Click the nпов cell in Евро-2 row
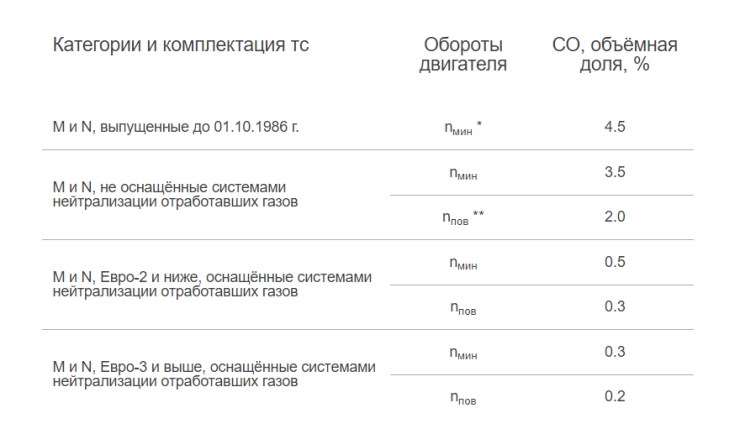This screenshot has height=429, width=740. click(x=463, y=308)
